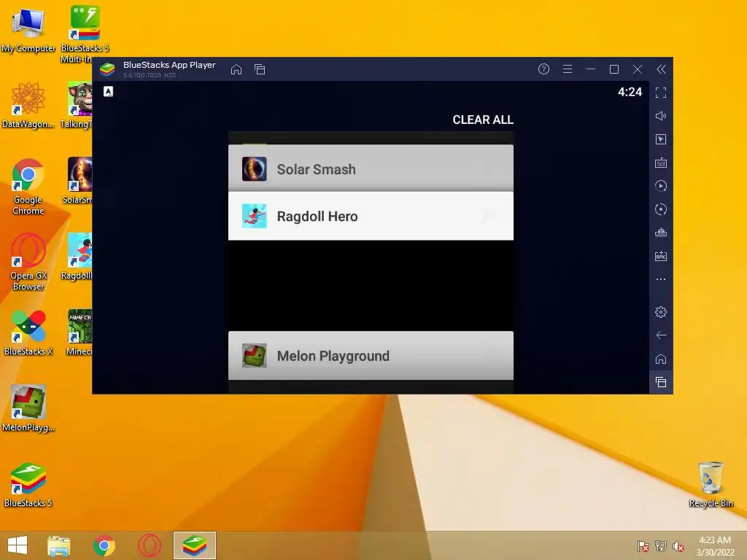The width and height of the screenshot is (747, 560).
Task: Open Chrome from the taskbar
Action: [104, 545]
